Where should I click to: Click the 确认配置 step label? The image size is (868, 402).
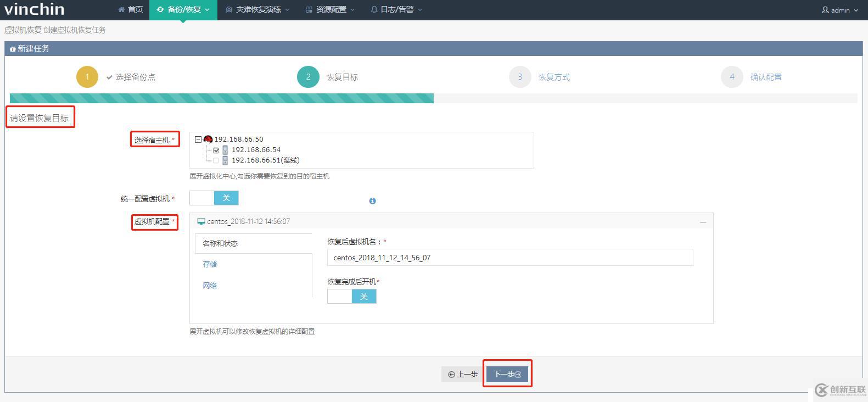[766, 77]
